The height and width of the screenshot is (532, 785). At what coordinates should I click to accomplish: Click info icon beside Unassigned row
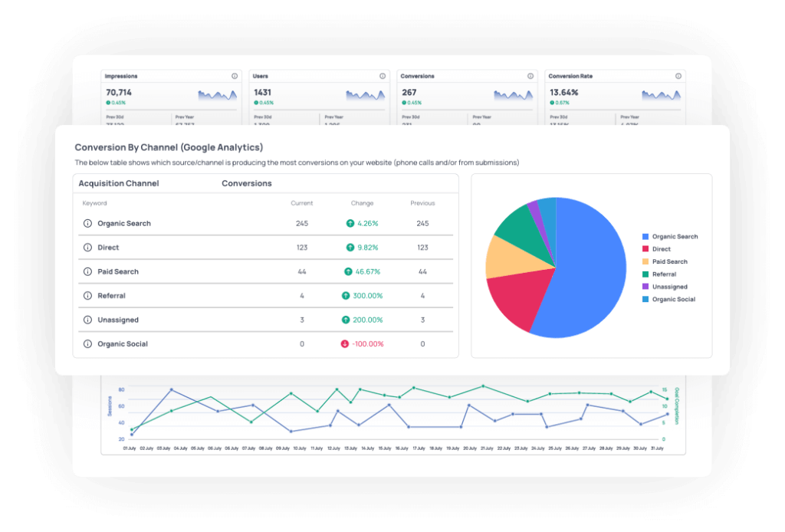87,320
